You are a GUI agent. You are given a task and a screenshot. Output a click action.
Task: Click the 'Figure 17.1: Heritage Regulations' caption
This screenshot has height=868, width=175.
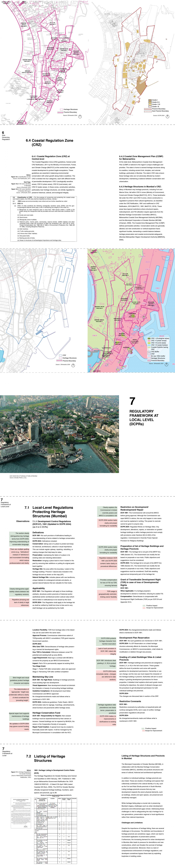point(21,773)
